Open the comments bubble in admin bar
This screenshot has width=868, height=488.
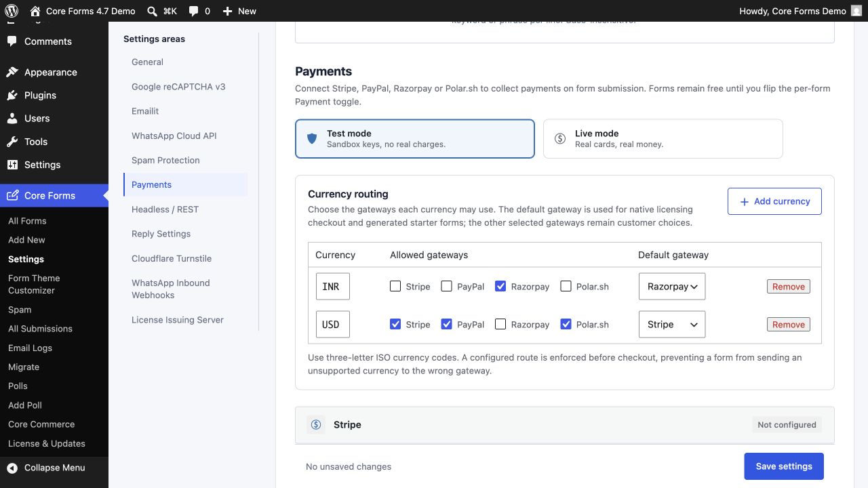(x=194, y=12)
